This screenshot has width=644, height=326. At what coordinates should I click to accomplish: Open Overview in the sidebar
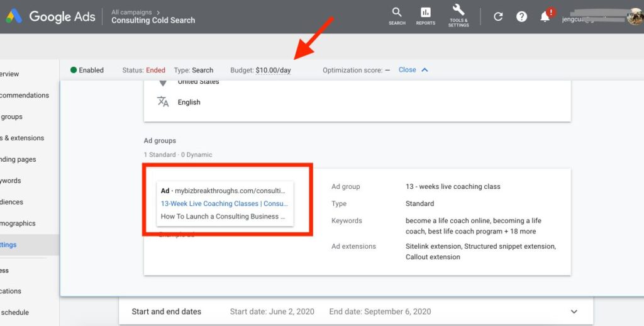click(x=9, y=74)
